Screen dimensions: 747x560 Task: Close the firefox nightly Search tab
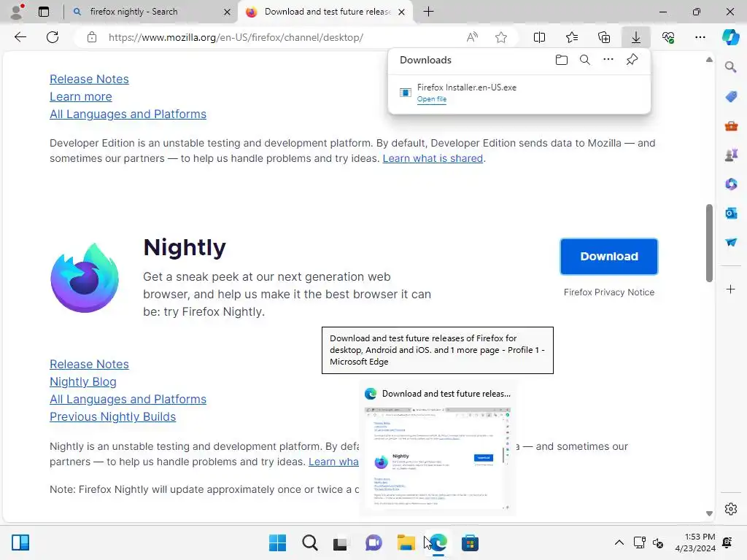pos(228,12)
